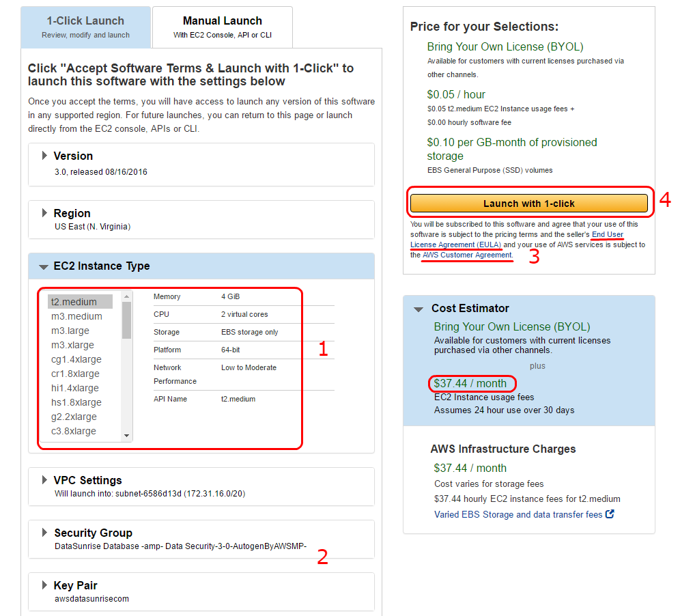Select the g2.2xlarge instance type
The image size is (680, 616).
click(x=74, y=417)
